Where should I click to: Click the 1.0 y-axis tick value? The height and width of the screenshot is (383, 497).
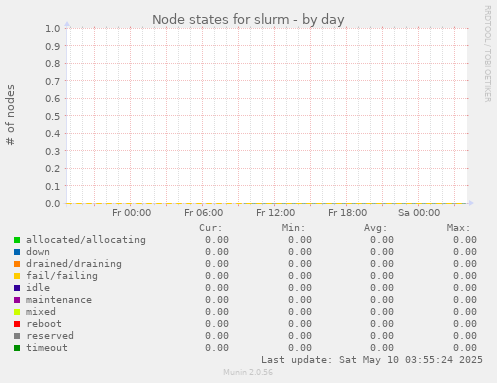click(53, 28)
